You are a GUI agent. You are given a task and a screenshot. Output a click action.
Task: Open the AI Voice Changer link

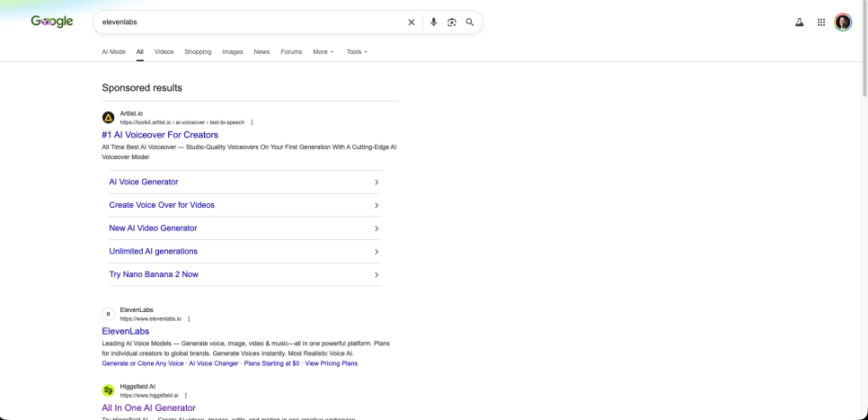click(x=214, y=363)
